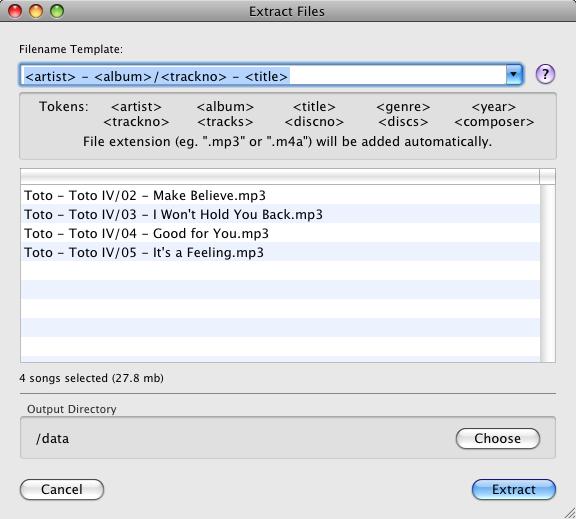This screenshot has width=576, height=519.
Task: Insert the <year> token
Action: (x=494, y=107)
